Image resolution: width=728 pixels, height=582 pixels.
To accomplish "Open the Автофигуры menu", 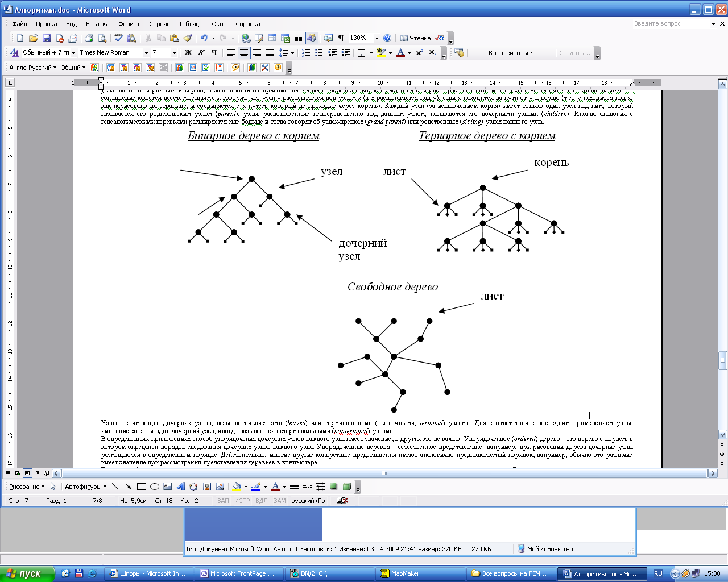I will click(85, 487).
